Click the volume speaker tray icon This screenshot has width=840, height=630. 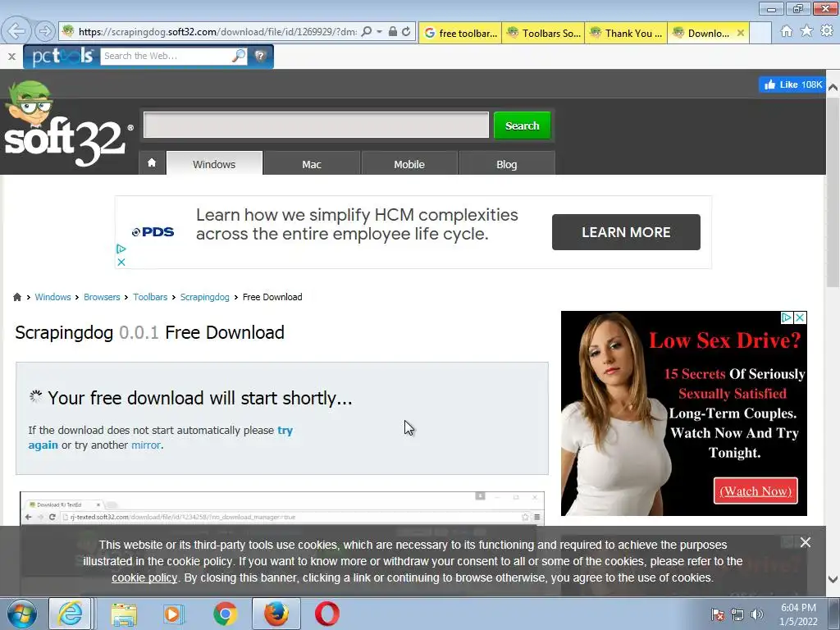pyautogui.click(x=756, y=614)
